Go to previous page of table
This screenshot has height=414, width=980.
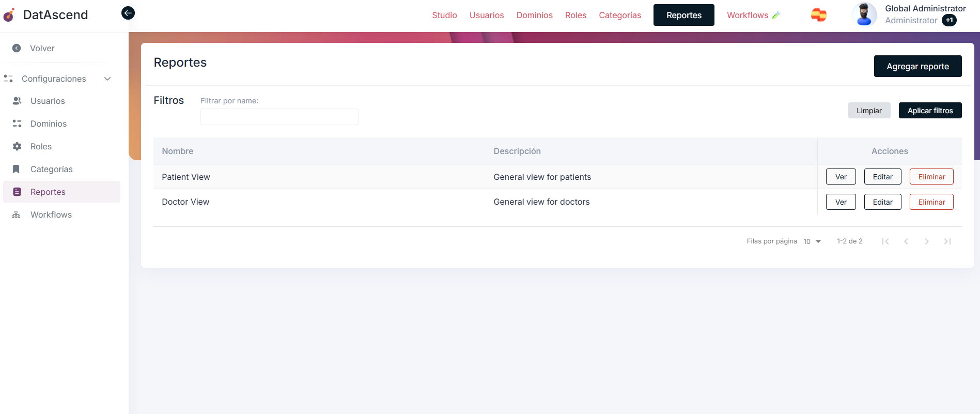click(906, 241)
